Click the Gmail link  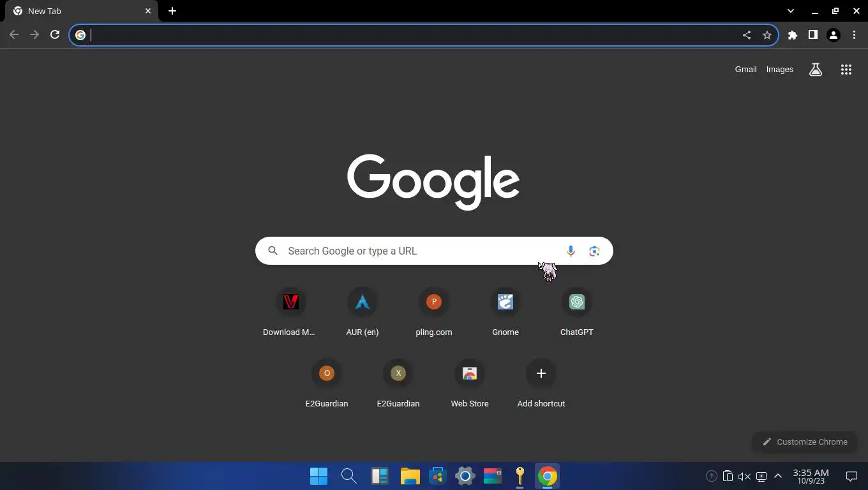745,70
